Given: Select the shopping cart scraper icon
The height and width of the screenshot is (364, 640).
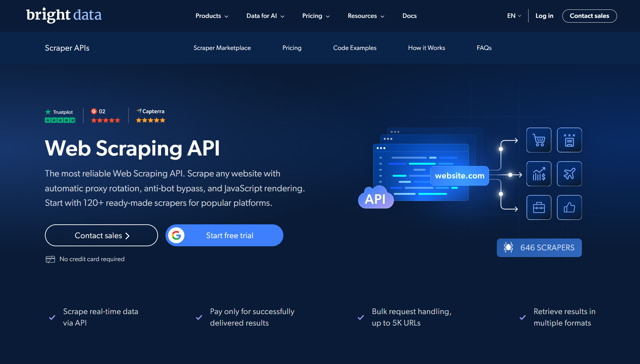Looking at the screenshot, I should click(539, 140).
